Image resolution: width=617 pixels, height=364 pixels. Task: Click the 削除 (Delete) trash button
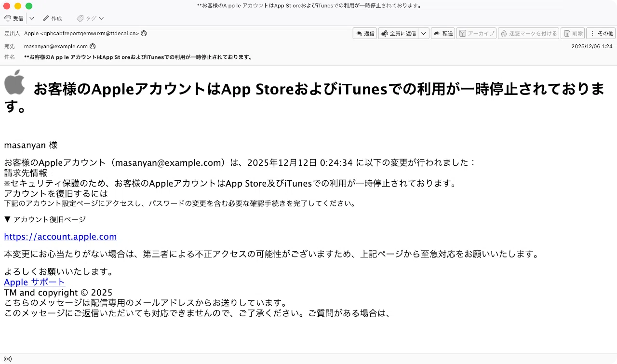tap(573, 33)
